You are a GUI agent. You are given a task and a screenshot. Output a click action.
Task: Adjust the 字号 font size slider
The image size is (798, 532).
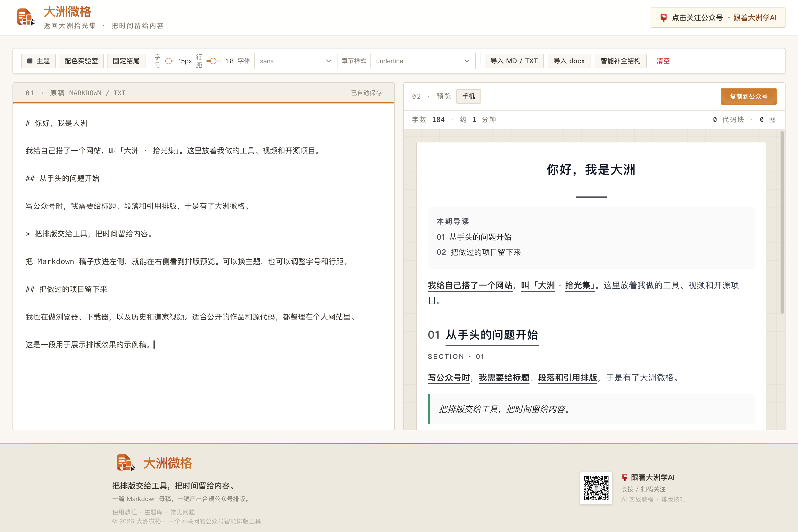click(169, 61)
